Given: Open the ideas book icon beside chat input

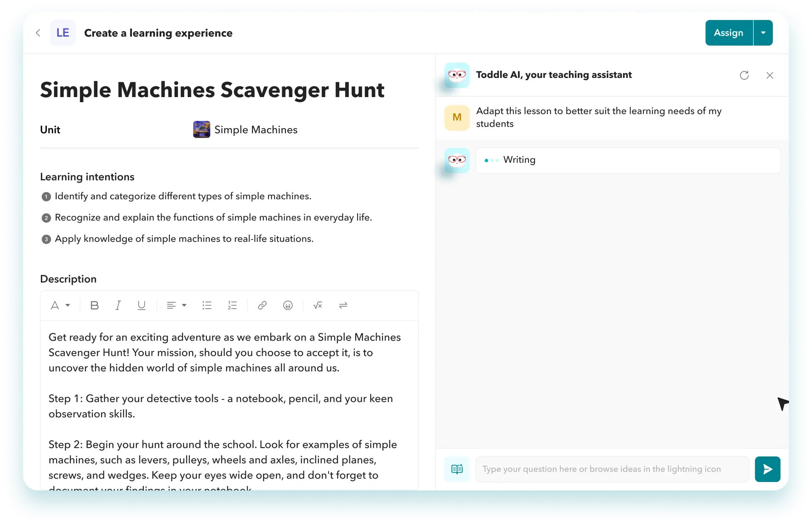Looking at the screenshot, I should pyautogui.click(x=456, y=469).
